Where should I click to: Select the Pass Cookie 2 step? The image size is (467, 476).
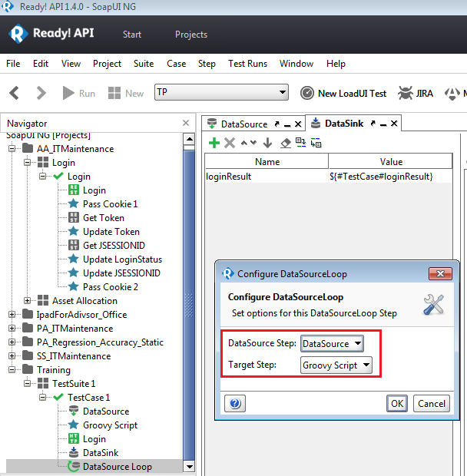point(111,287)
